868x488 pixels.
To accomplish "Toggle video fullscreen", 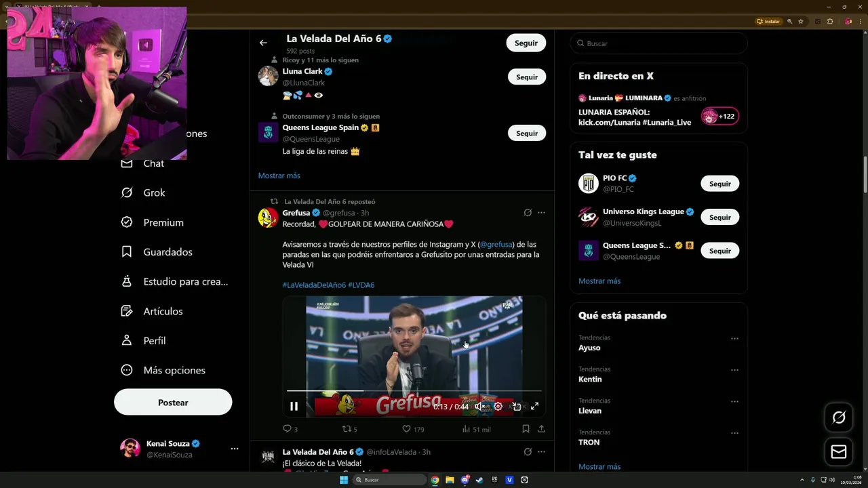I will pos(534,407).
